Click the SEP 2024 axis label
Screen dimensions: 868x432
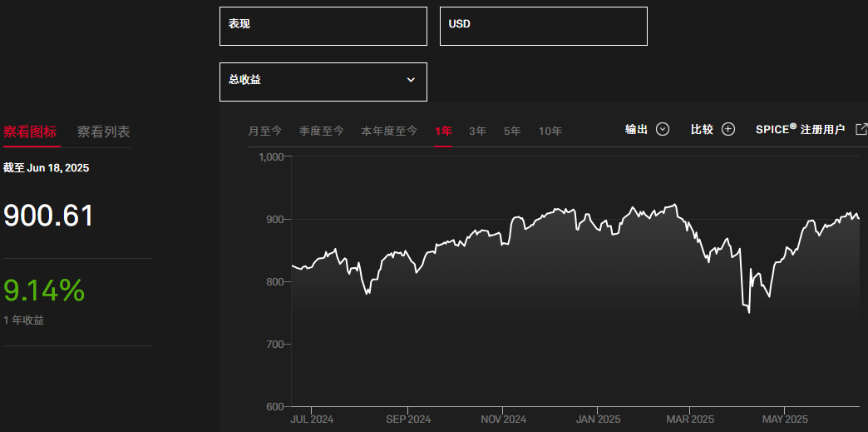pos(408,420)
